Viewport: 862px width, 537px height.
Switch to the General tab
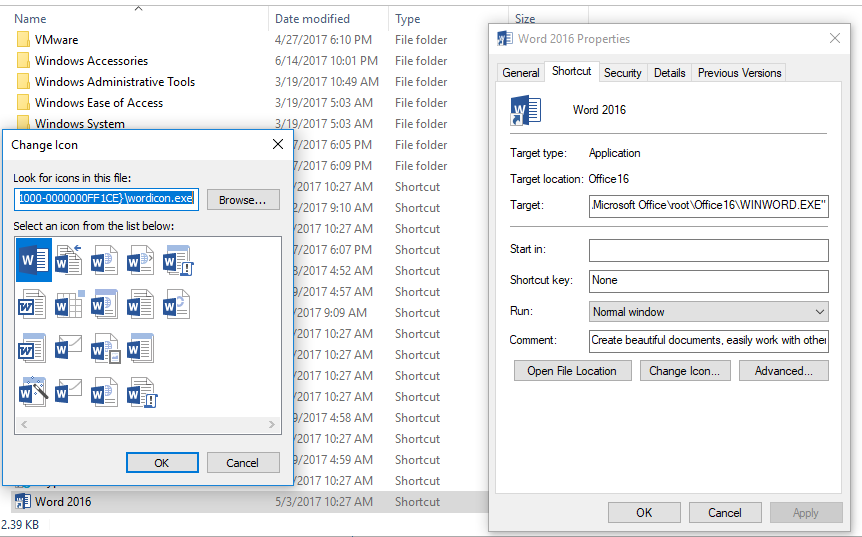tap(521, 73)
